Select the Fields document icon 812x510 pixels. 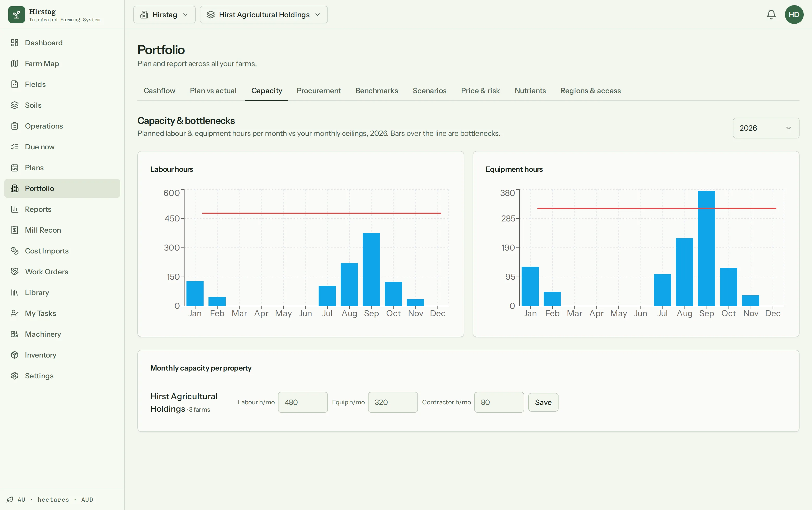coord(15,84)
